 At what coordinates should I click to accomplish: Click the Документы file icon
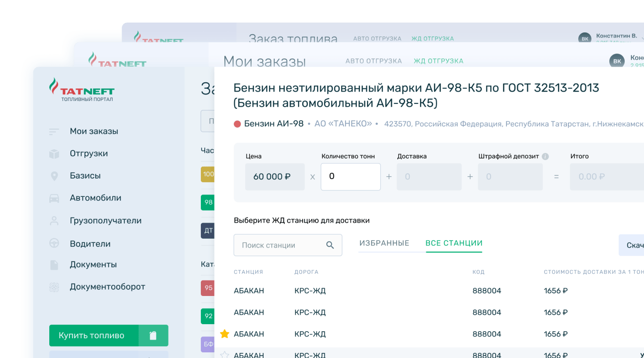[x=54, y=265]
